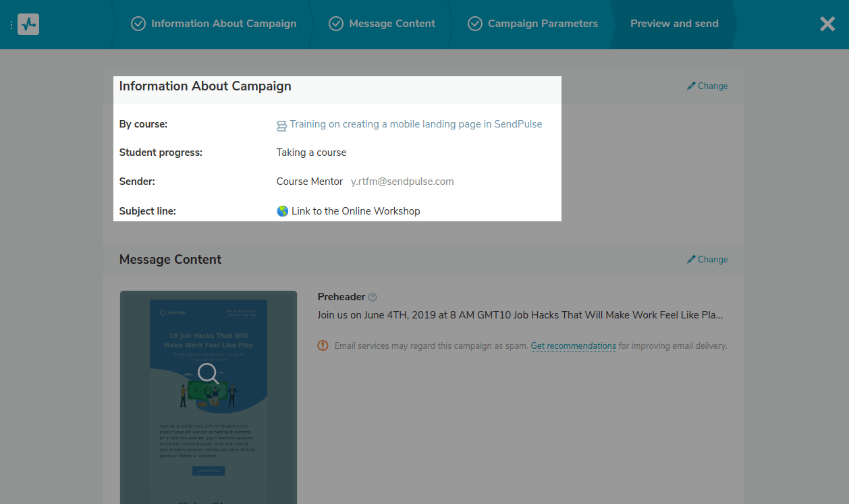The height and width of the screenshot is (504, 849).
Task: Click the orange spam warning icon
Action: click(x=323, y=345)
